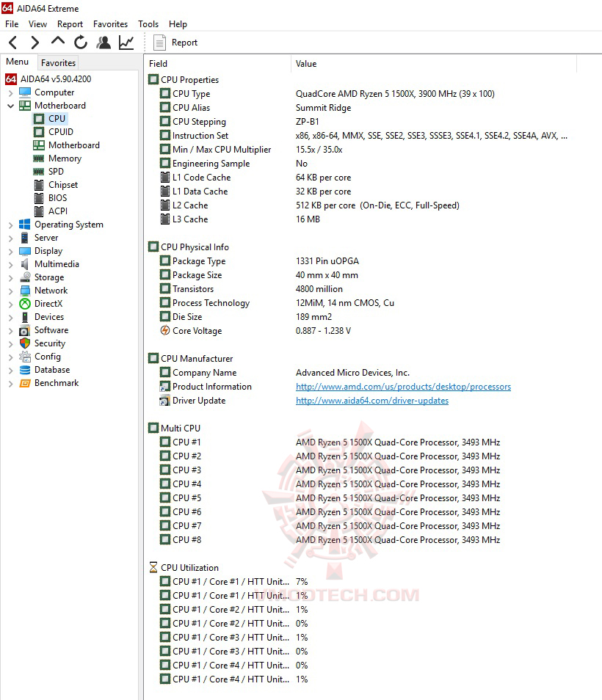Select the SPD chip icon in tree
Screen dimensions: 602x700
tap(39, 172)
